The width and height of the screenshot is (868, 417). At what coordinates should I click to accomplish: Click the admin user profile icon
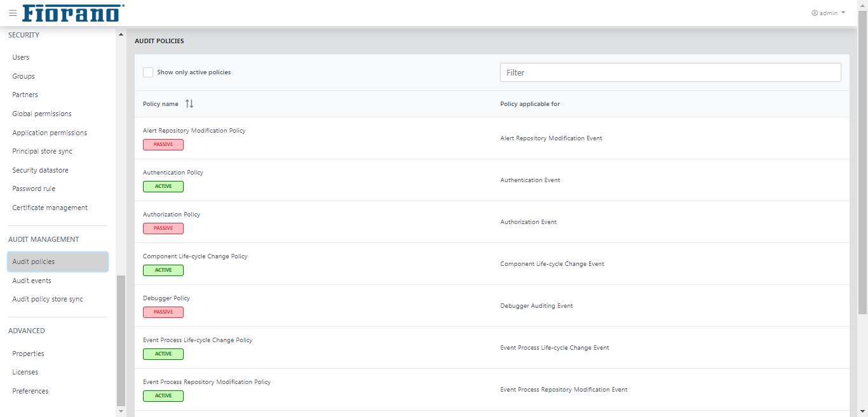tap(815, 13)
